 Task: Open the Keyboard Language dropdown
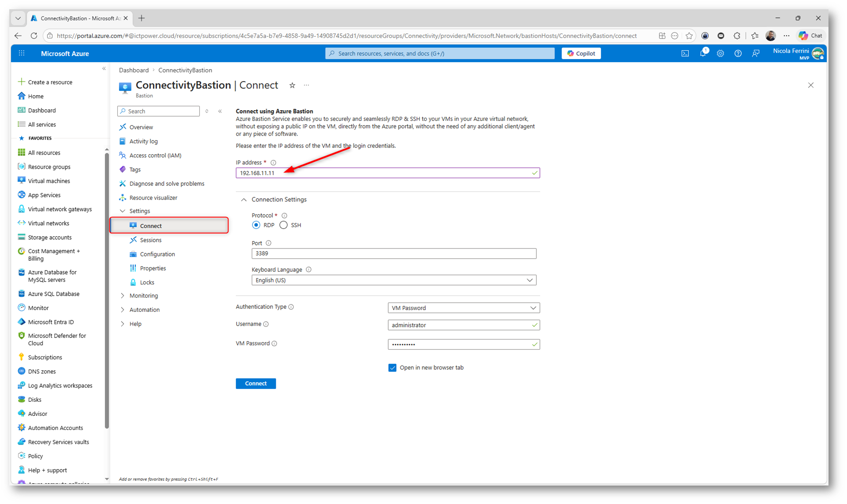click(x=394, y=280)
